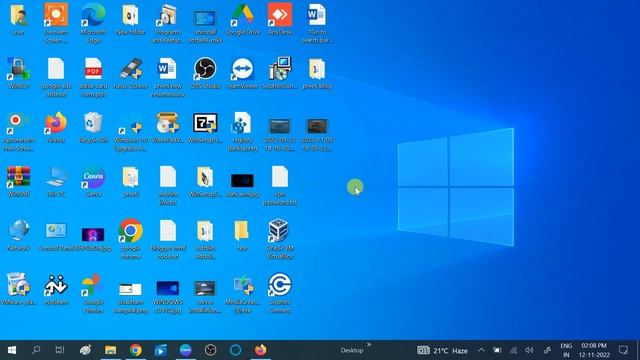Select the Oracle VM VirtualBox shortcut
This screenshot has width=640, height=360.
pyautogui.click(x=280, y=239)
